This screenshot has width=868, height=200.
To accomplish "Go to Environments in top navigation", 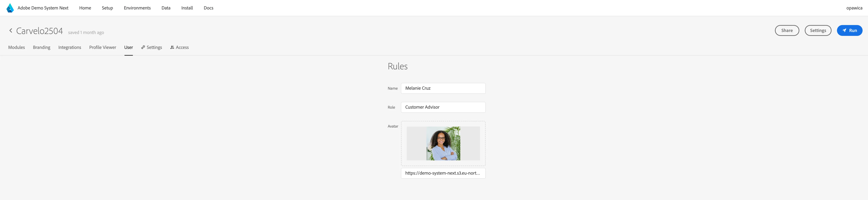I will (137, 8).
